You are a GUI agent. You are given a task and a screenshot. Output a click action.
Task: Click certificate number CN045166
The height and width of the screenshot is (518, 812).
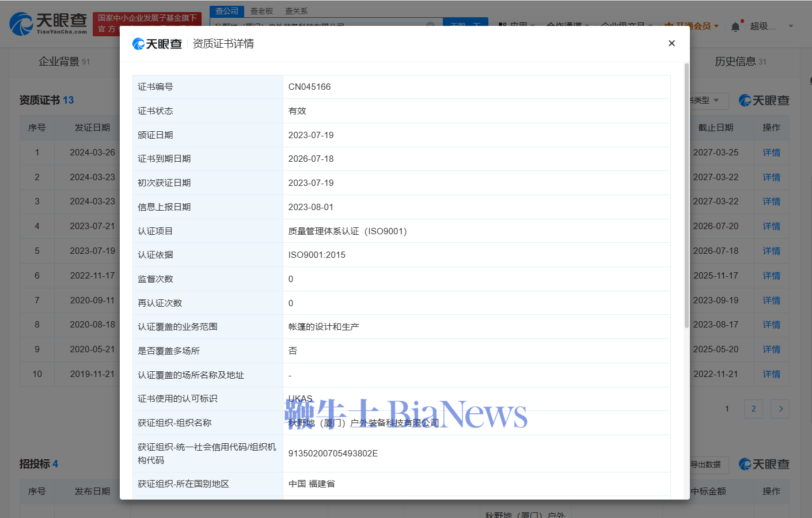[309, 87]
